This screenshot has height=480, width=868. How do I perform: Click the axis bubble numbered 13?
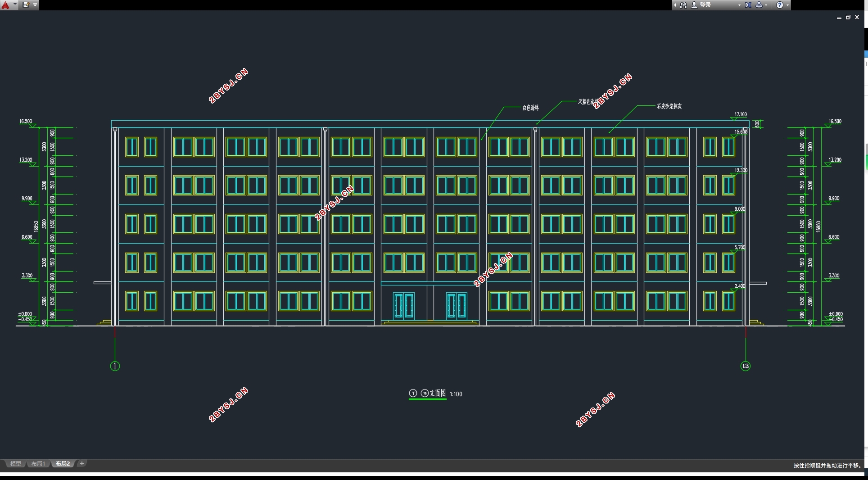coord(746,366)
